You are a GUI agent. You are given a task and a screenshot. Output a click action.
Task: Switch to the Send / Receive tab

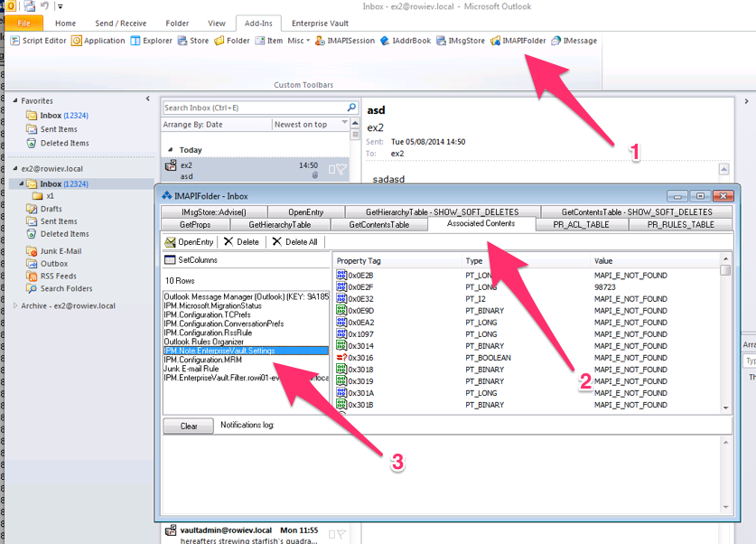(120, 23)
